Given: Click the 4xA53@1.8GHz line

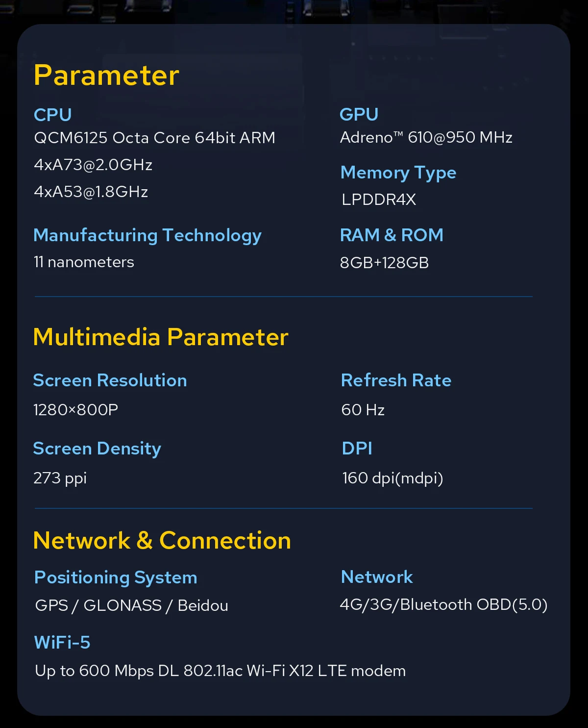Looking at the screenshot, I should tap(91, 192).
